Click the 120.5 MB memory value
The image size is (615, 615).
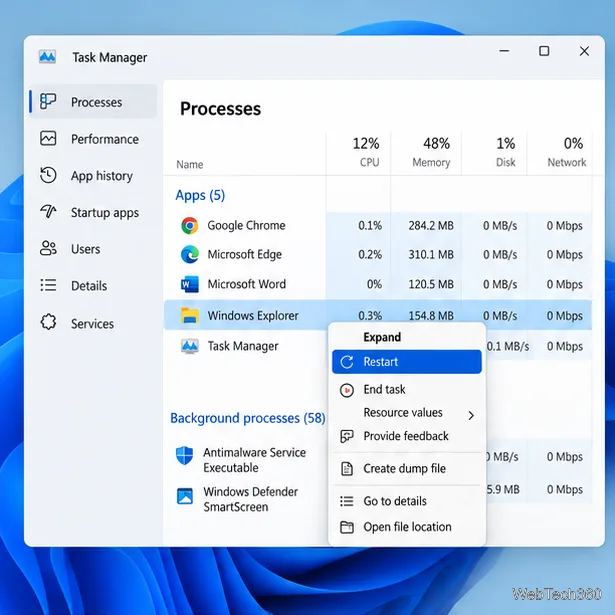[431, 284]
